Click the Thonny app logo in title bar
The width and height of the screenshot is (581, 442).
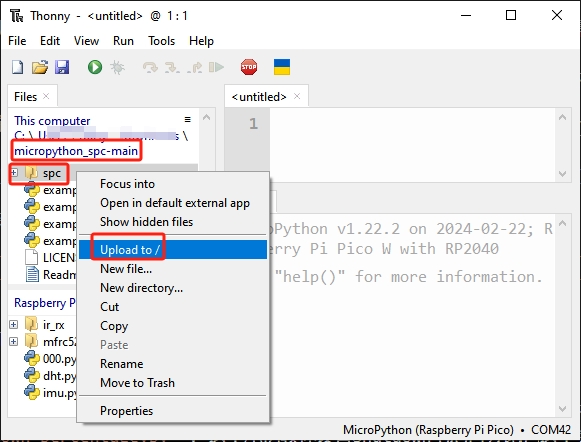pos(17,16)
